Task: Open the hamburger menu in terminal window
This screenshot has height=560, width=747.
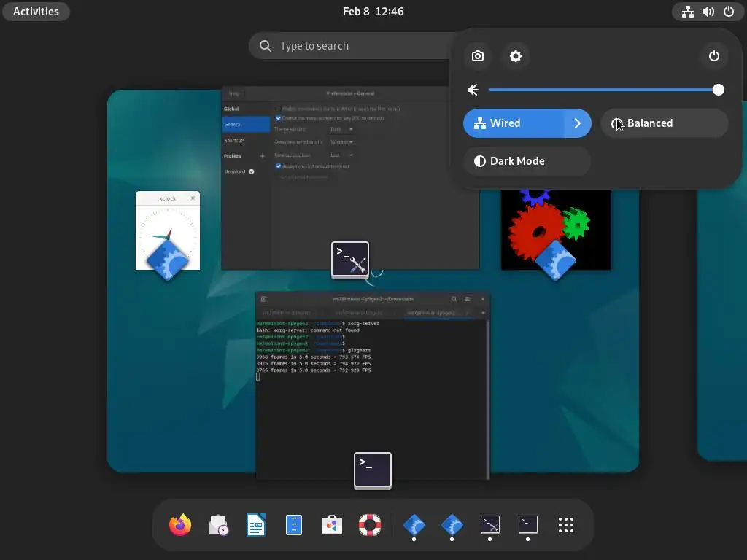Action: tap(468, 299)
